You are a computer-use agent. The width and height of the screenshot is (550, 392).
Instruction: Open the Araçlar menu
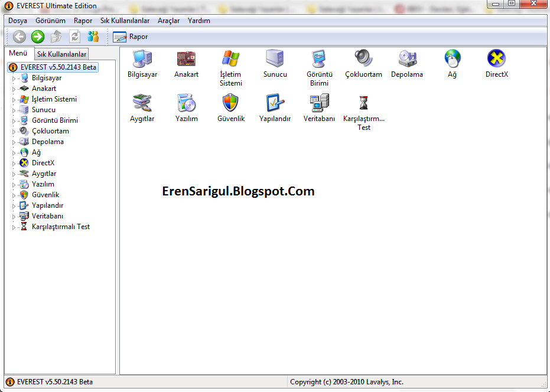point(169,20)
